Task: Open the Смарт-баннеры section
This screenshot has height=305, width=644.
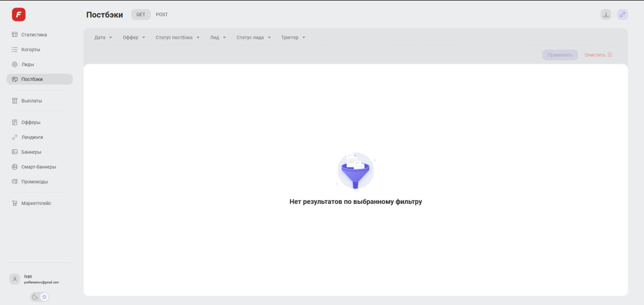Action: point(38,167)
